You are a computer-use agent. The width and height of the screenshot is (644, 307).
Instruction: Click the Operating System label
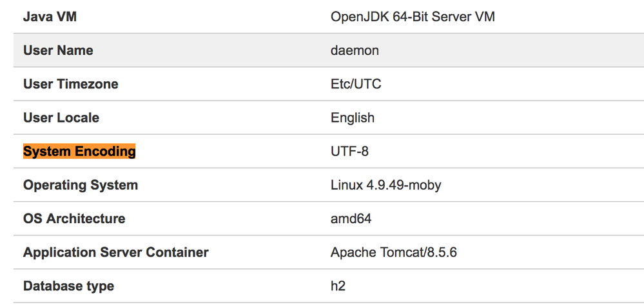[x=81, y=185]
